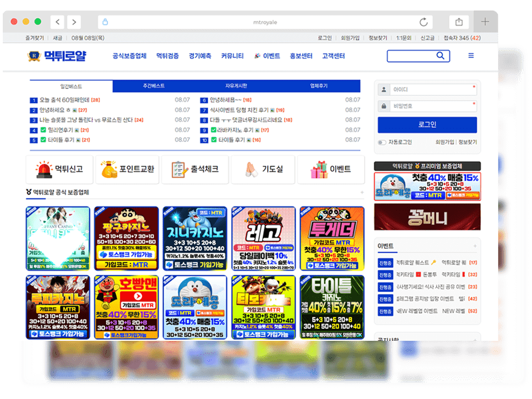The image size is (532, 399).
Task: Open post '밀리언후기' ranked 4
Action: tap(60, 130)
